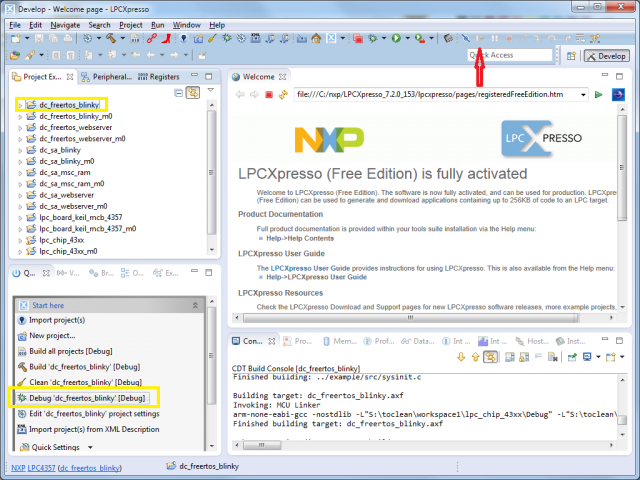Screen dimensions: 640x480
Task: Click the red boot toolbar icon
Action: pyautogui.click(x=165, y=38)
